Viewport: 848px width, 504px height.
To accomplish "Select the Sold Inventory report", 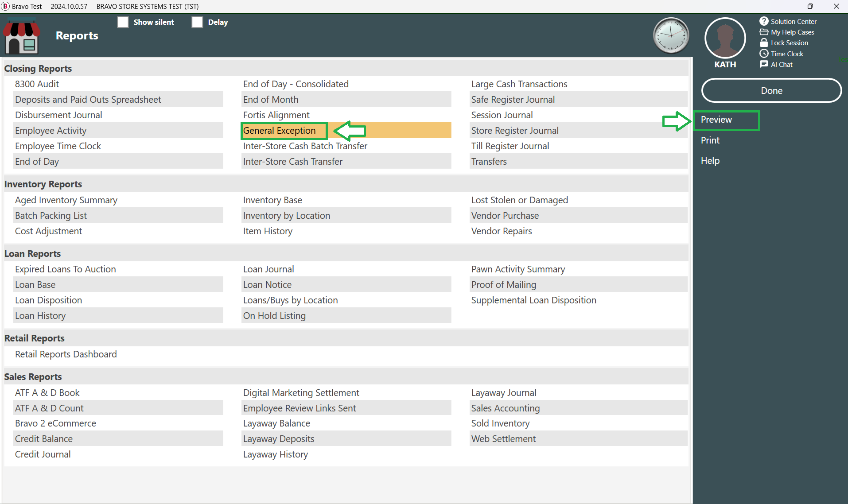I will 579,423.
